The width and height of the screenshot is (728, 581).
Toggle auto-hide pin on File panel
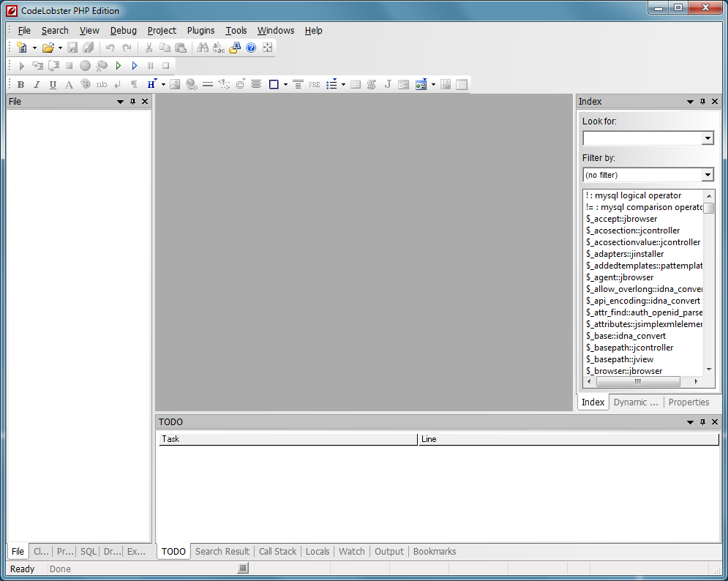pos(132,101)
